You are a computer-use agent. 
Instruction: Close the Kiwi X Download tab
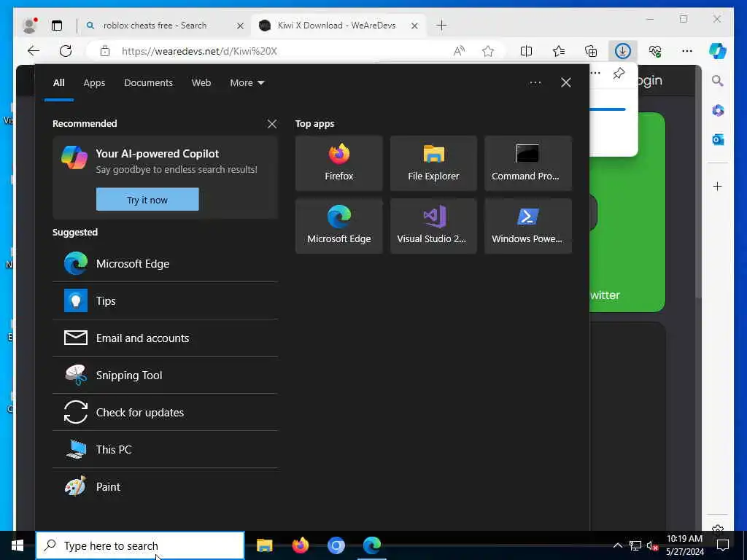(414, 26)
